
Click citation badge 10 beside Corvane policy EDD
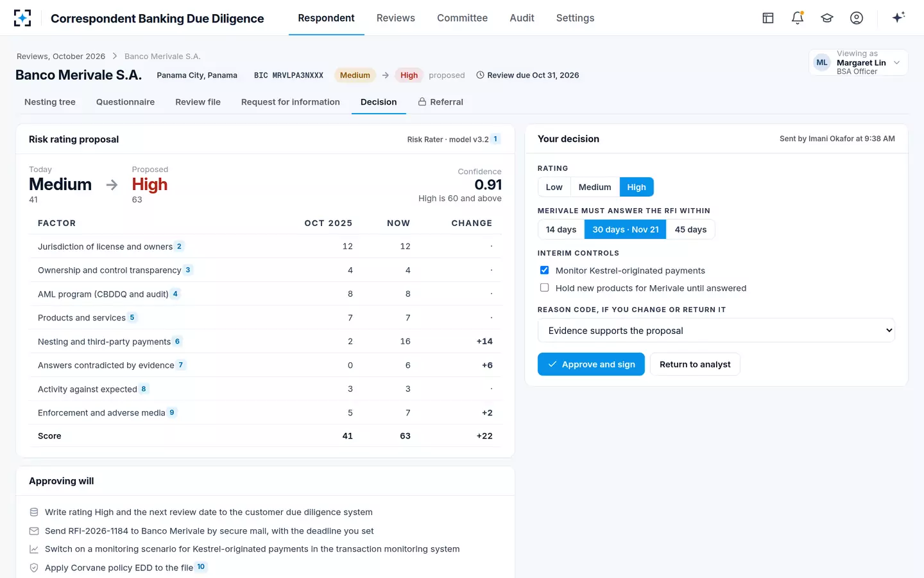pyautogui.click(x=201, y=566)
